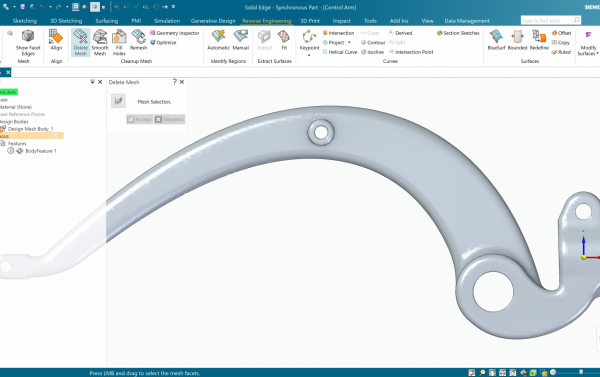Image resolution: width=600 pixels, height=377 pixels.
Task: Toggle the Synchronous bar icon in PathFinder
Action: pyautogui.click(x=57, y=136)
